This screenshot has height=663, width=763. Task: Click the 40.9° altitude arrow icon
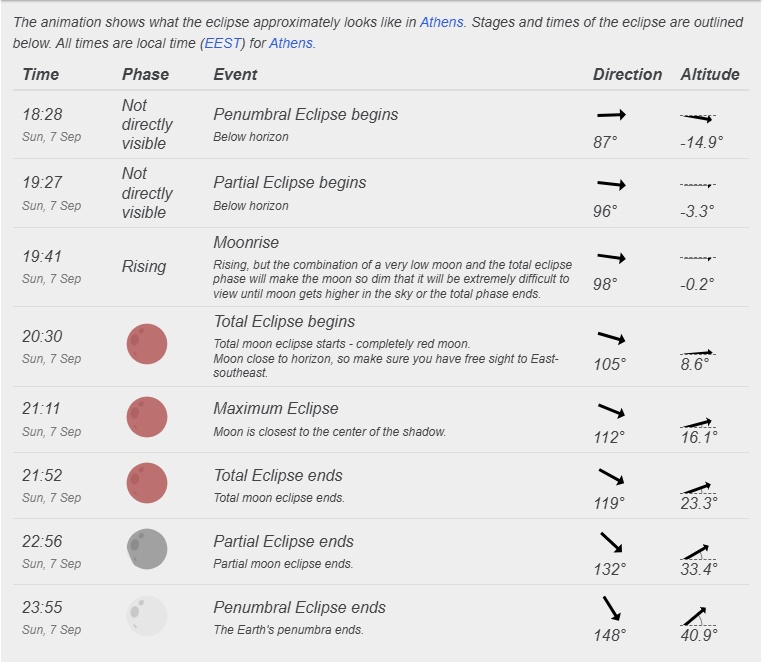tap(696, 616)
